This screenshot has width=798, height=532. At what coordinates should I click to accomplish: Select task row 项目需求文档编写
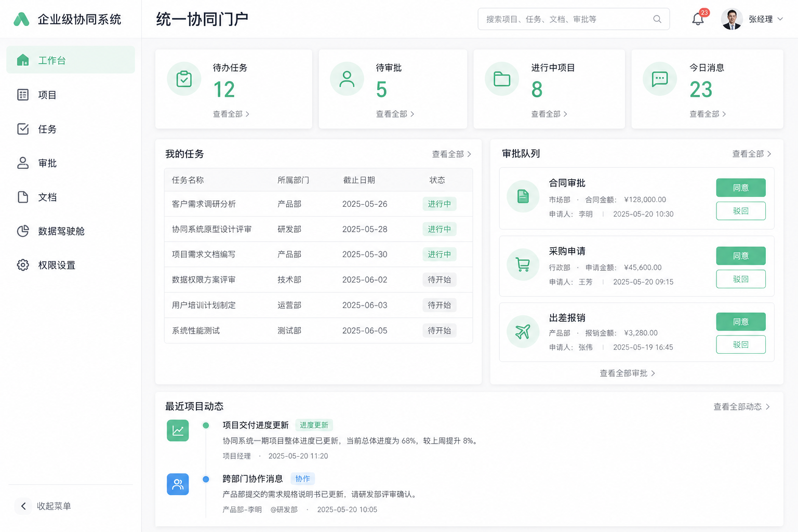(x=318, y=255)
